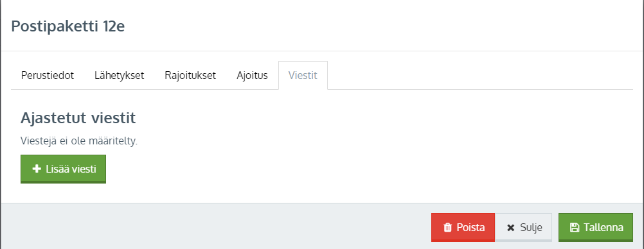
Task: Click the empty tab strip right of Viestit
Action: (480, 76)
